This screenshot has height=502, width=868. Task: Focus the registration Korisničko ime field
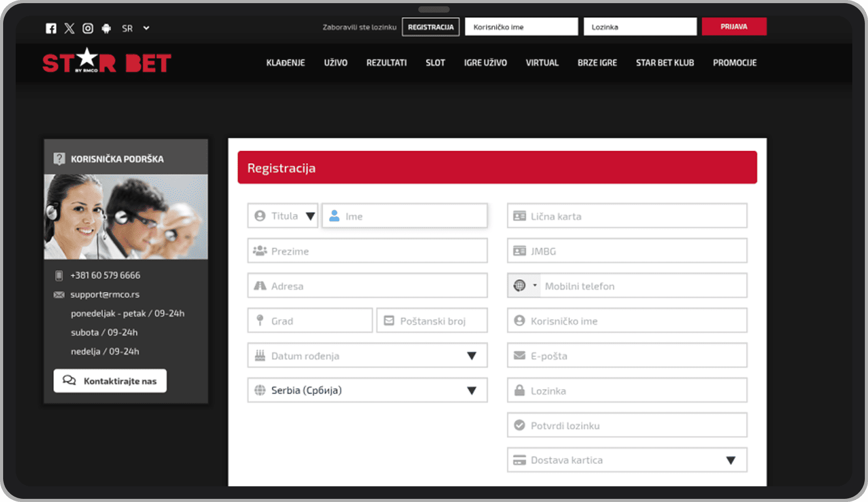click(627, 321)
